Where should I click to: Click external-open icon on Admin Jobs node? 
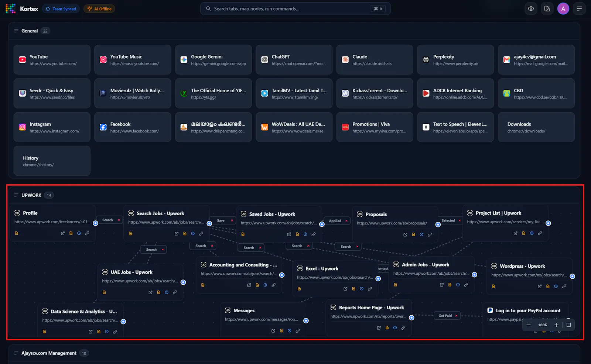442,285
